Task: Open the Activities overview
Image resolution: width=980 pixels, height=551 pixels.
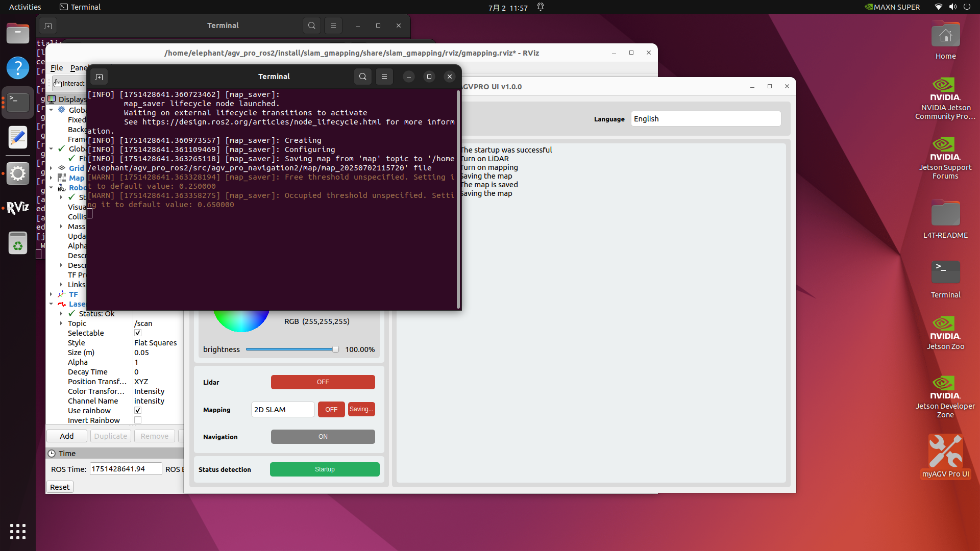Action: [x=25, y=7]
